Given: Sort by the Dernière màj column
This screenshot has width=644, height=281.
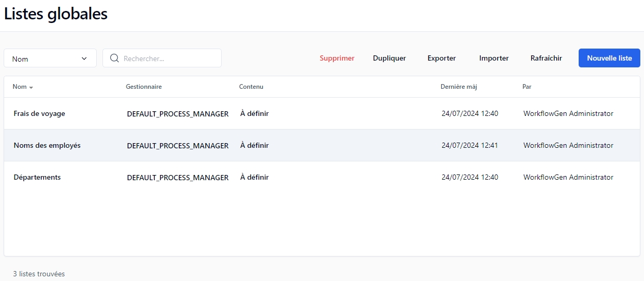Looking at the screenshot, I should [x=459, y=87].
